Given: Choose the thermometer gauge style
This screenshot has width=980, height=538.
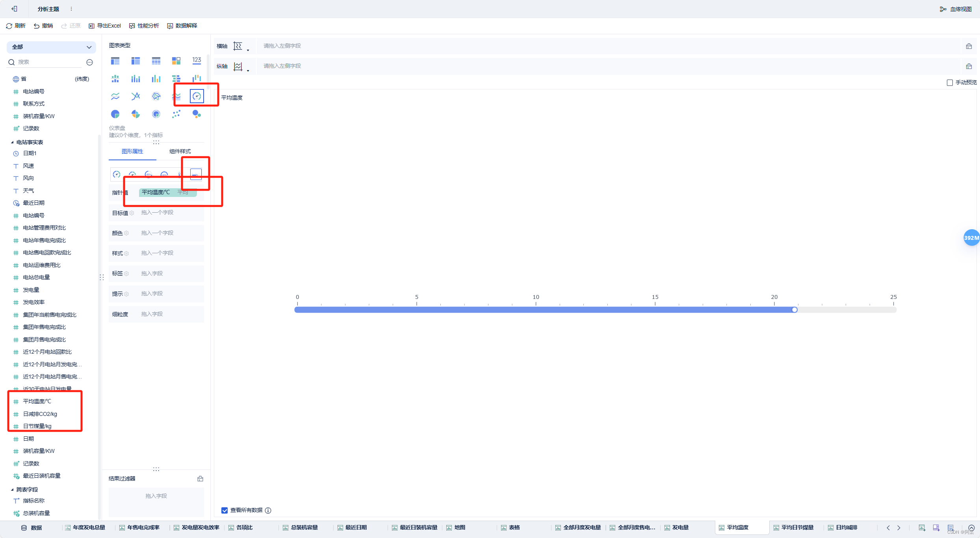Looking at the screenshot, I should pos(180,174).
